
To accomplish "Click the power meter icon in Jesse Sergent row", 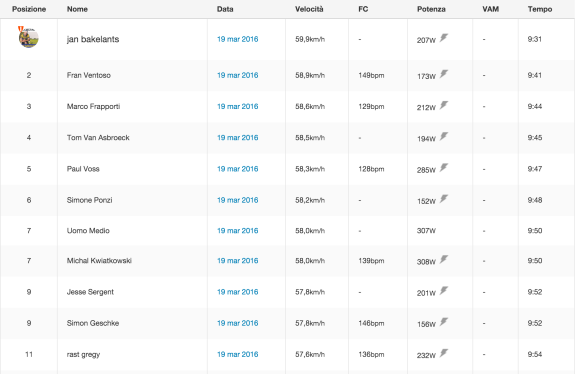I will 444,290.
